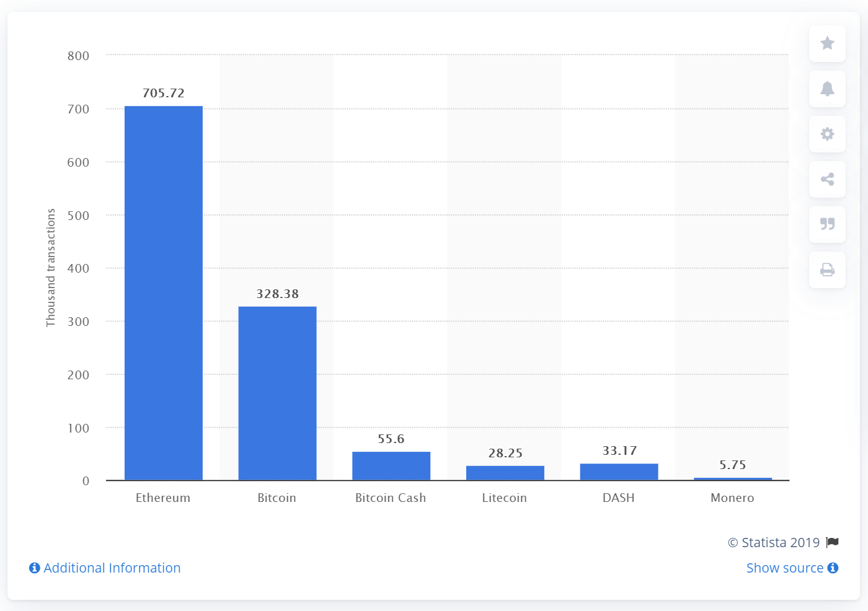
Task: Click the share icon in the sidebar
Action: [x=827, y=179]
